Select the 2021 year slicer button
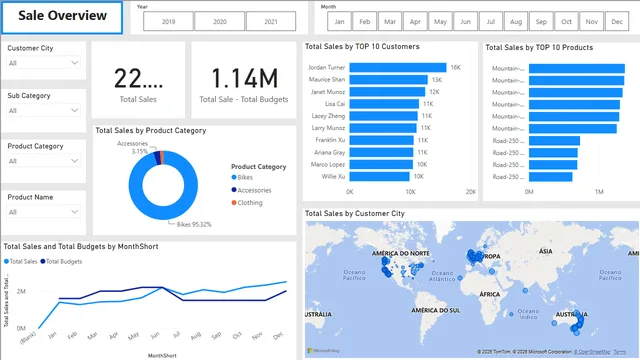The image size is (640, 360). point(271,21)
